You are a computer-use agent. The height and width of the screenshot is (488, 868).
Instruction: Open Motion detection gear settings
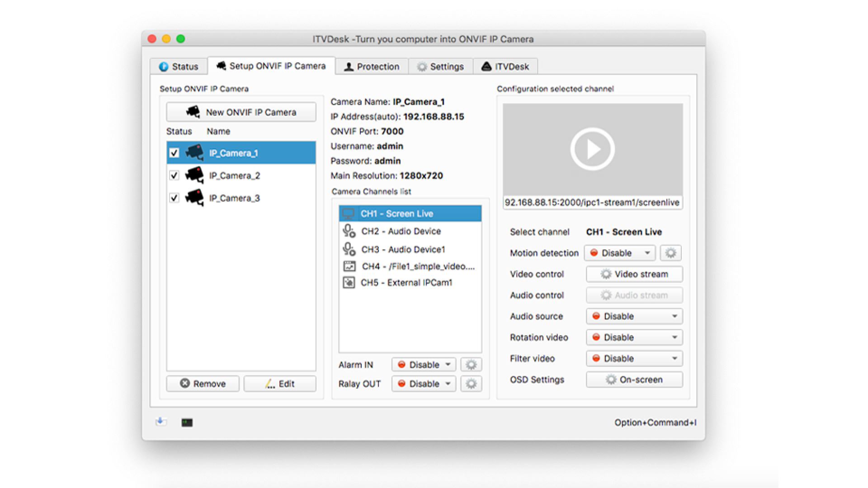670,253
